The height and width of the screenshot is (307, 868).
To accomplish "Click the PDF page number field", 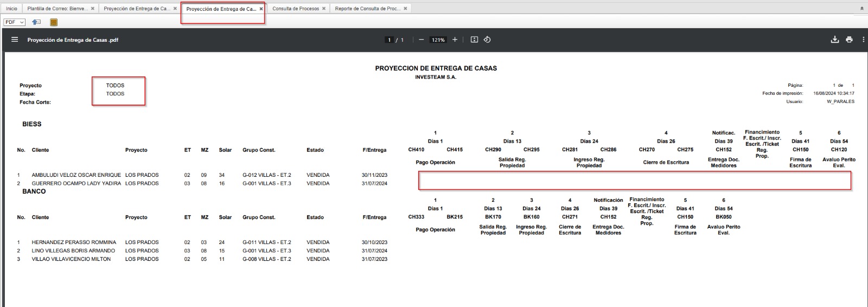I will pyautogui.click(x=389, y=40).
